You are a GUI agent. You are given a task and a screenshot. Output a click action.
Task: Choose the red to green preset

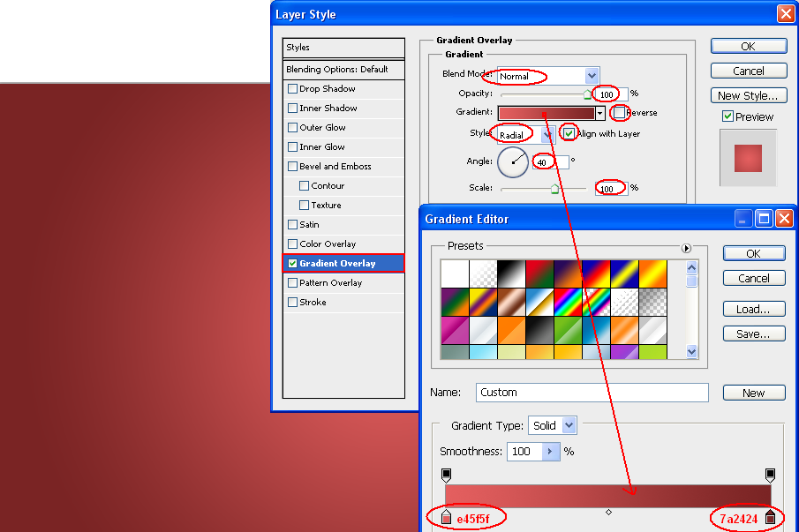click(x=539, y=273)
